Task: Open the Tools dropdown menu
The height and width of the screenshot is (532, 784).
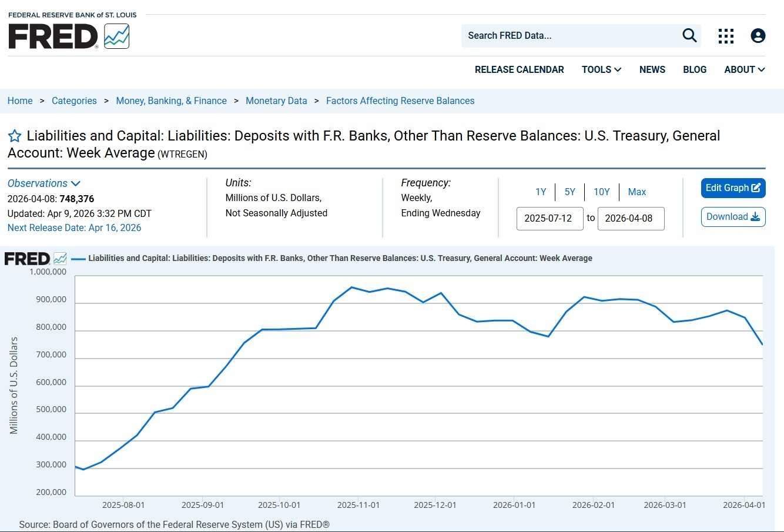Action: (x=601, y=69)
